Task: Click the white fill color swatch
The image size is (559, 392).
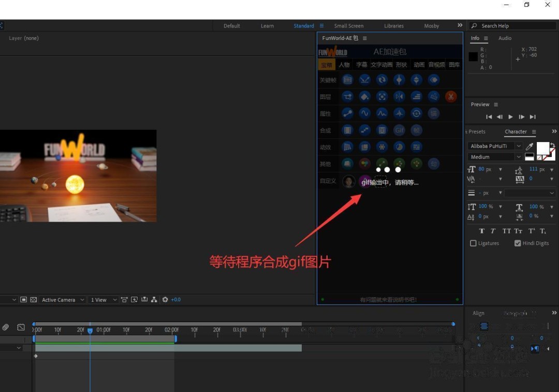Action: point(542,148)
